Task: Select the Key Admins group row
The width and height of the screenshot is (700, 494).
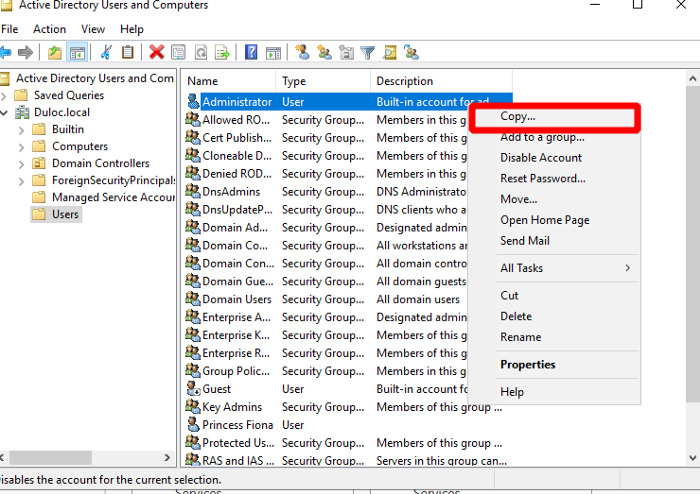Action: point(348,407)
